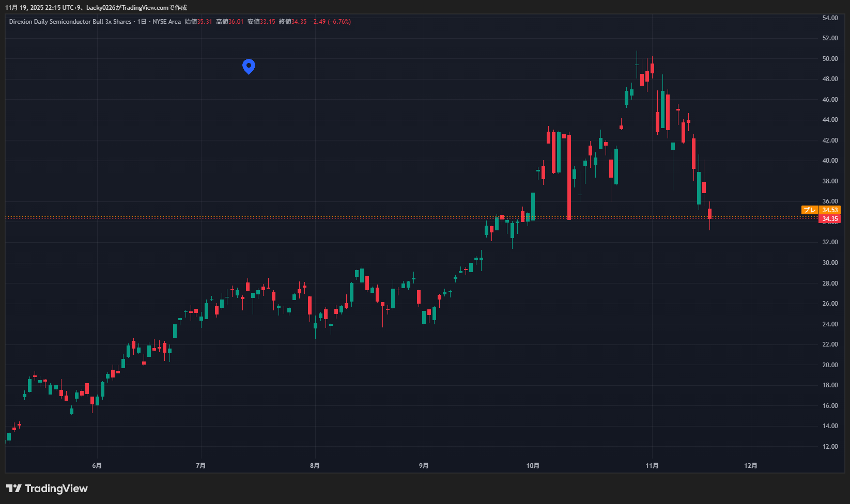This screenshot has width=850, height=504.
Task: Select the Direxion Daily Semiconductor Bull 3x title
Action: 70,22
